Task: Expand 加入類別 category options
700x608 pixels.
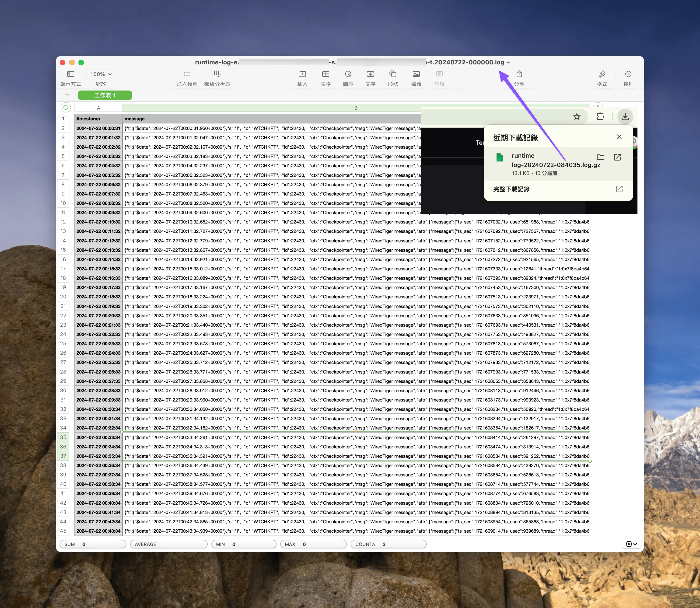Action: click(x=187, y=77)
